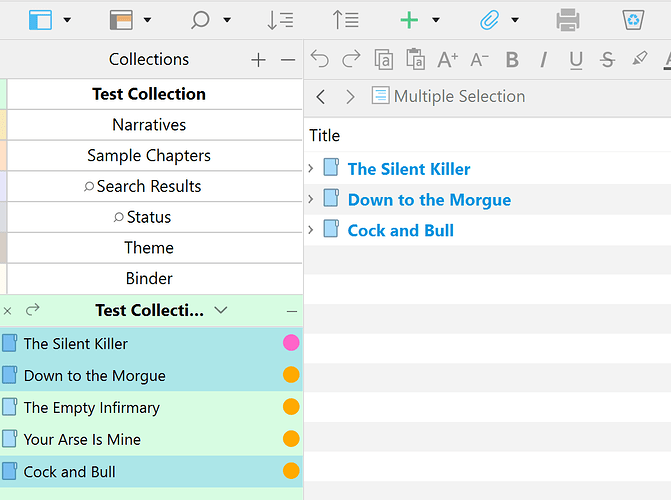Toggle underline formatting
This screenshot has width=671, height=500.
pos(576,60)
